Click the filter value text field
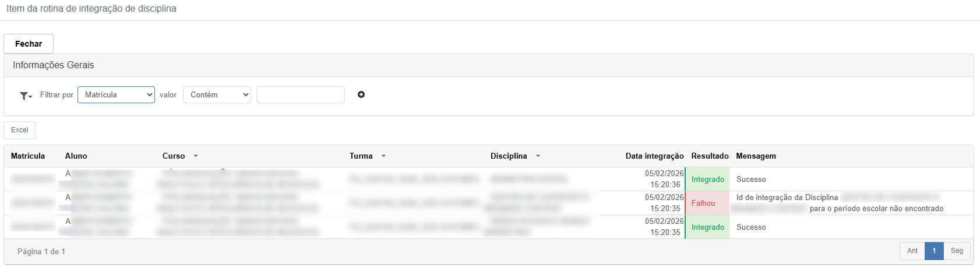The width and height of the screenshot is (980, 270). [301, 94]
